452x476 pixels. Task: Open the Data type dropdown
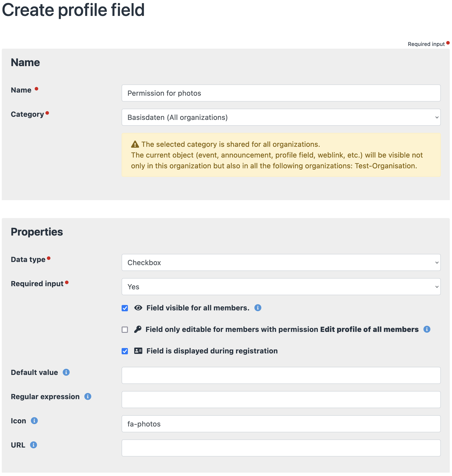pyautogui.click(x=281, y=262)
